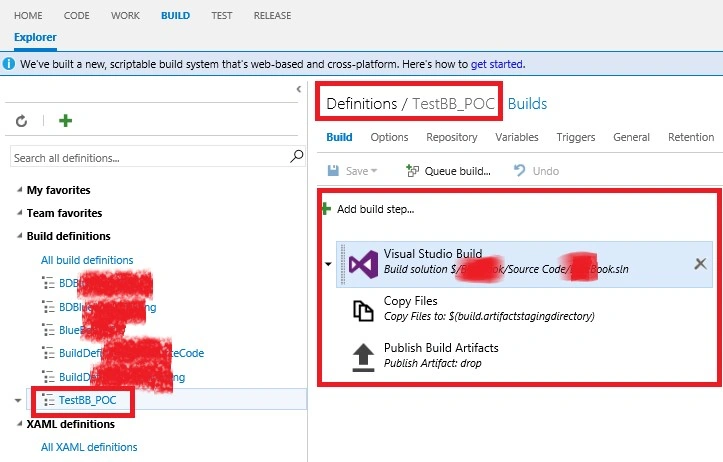The image size is (723, 462).
Task: Click the Undo button label
Action: [x=545, y=171]
